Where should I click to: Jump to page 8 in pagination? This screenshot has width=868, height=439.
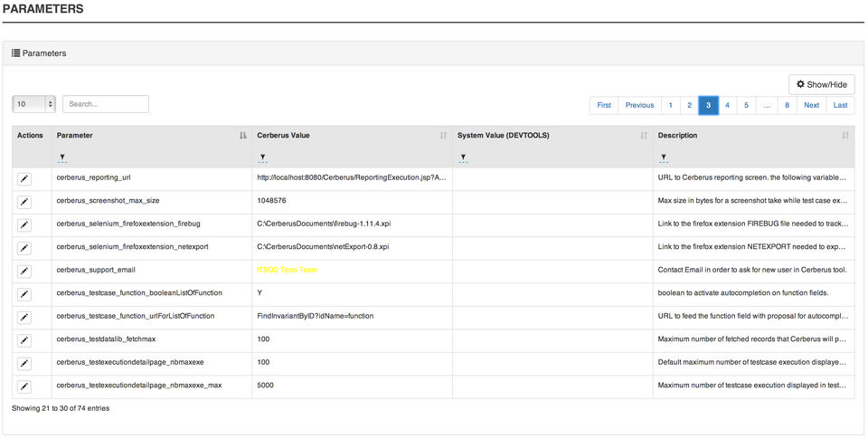point(787,105)
